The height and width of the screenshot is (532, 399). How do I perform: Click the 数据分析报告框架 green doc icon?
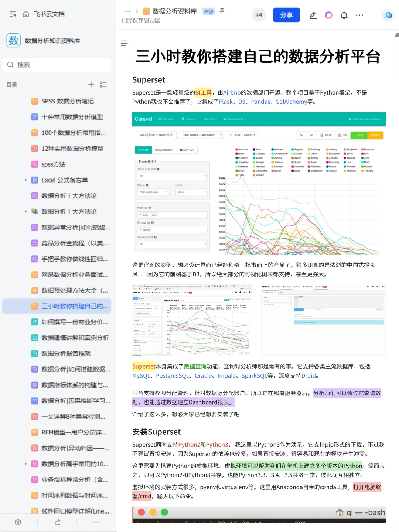pos(34,354)
